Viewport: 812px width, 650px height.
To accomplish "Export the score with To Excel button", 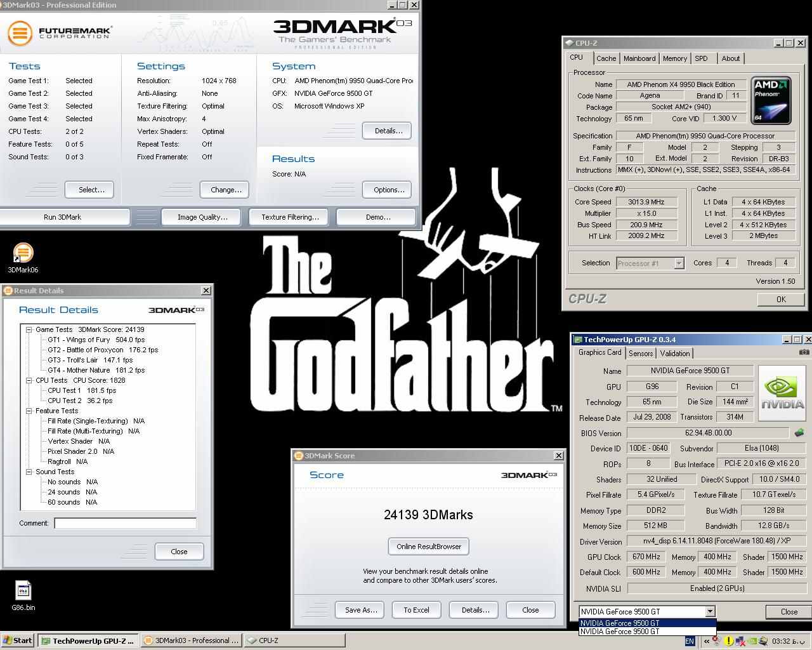I will [x=416, y=610].
